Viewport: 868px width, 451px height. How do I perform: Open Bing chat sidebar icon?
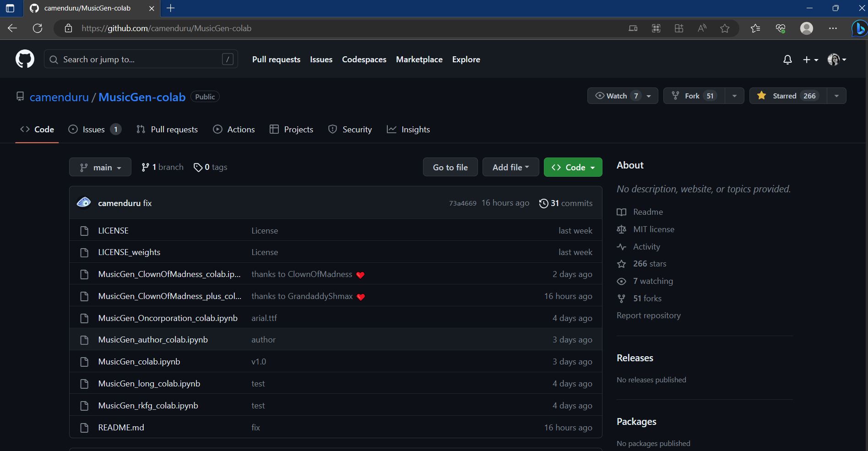pyautogui.click(x=859, y=28)
